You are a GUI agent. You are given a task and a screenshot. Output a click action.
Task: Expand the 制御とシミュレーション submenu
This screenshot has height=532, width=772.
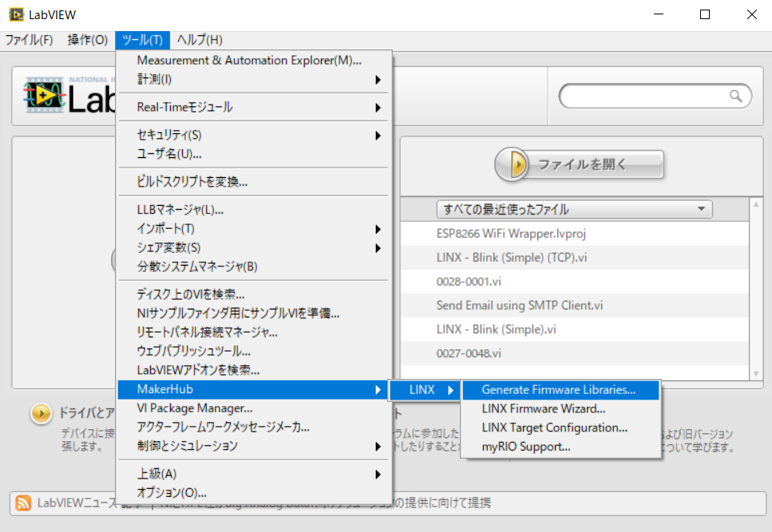tap(254, 446)
